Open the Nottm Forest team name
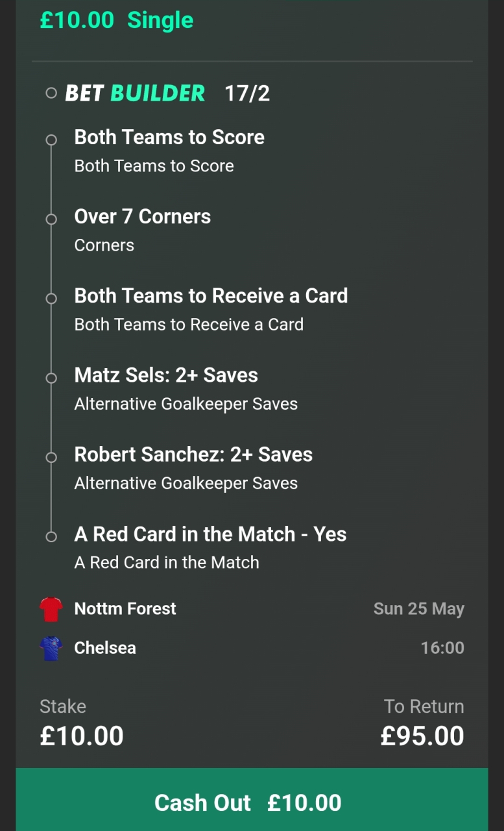The width and height of the screenshot is (504, 831). tap(125, 609)
